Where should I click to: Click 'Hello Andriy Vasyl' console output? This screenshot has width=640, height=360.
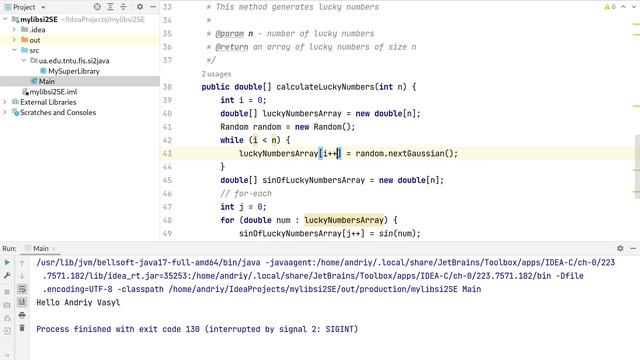[x=78, y=302]
